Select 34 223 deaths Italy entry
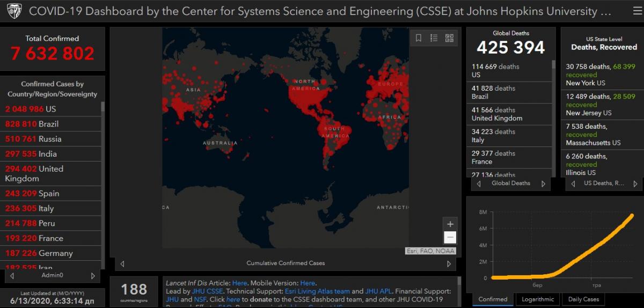The width and height of the screenshot is (644, 308). click(509, 136)
